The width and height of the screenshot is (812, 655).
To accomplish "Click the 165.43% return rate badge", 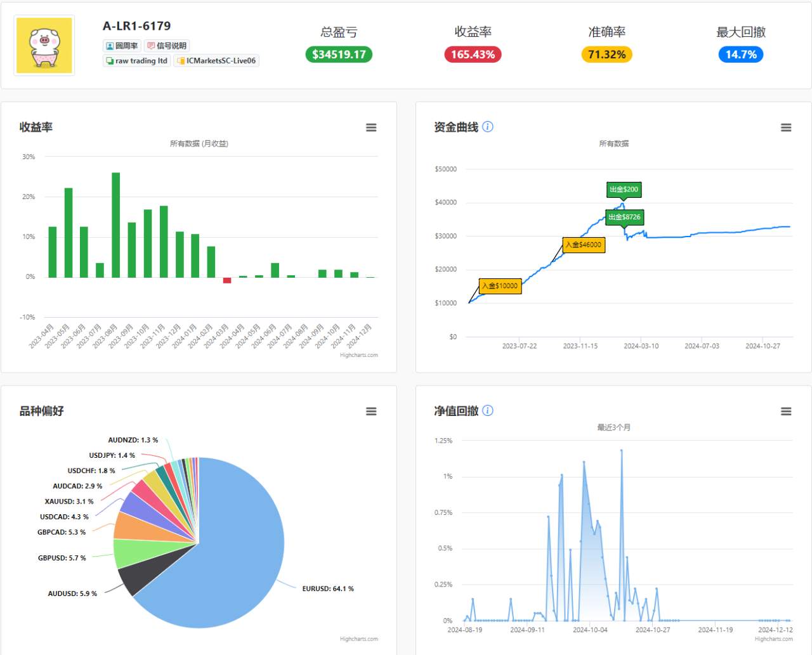I will (x=473, y=55).
